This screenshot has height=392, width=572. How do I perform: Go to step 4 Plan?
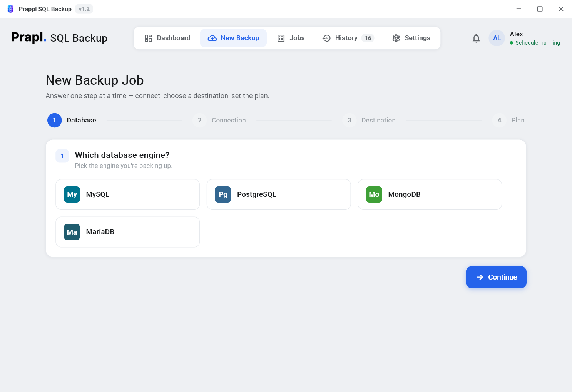pyautogui.click(x=508, y=120)
